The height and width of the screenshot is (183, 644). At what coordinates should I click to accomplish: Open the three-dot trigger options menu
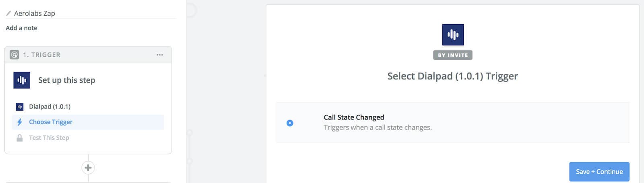tap(160, 55)
